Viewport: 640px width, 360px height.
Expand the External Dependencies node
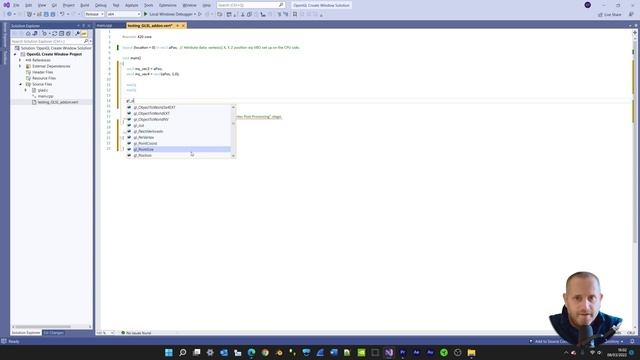[20, 66]
